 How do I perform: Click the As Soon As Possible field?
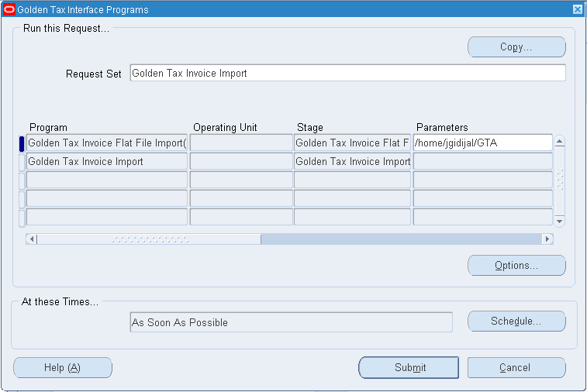point(292,322)
